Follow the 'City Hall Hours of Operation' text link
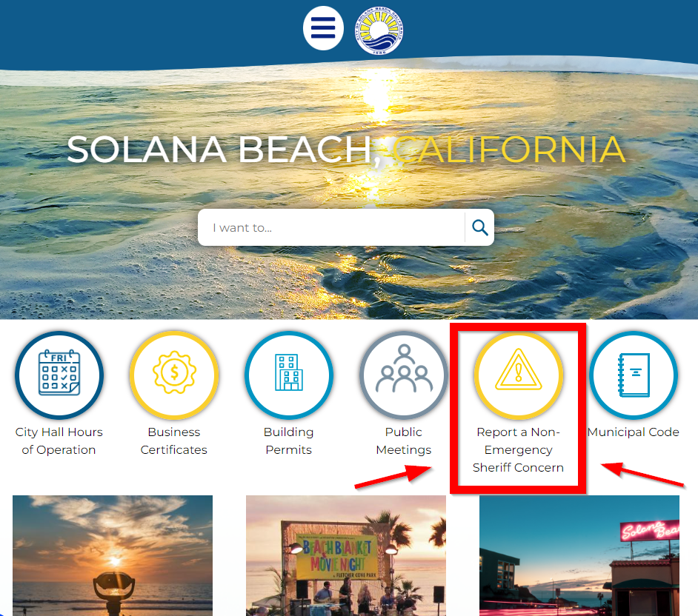This screenshot has height=616, width=698. point(59,441)
